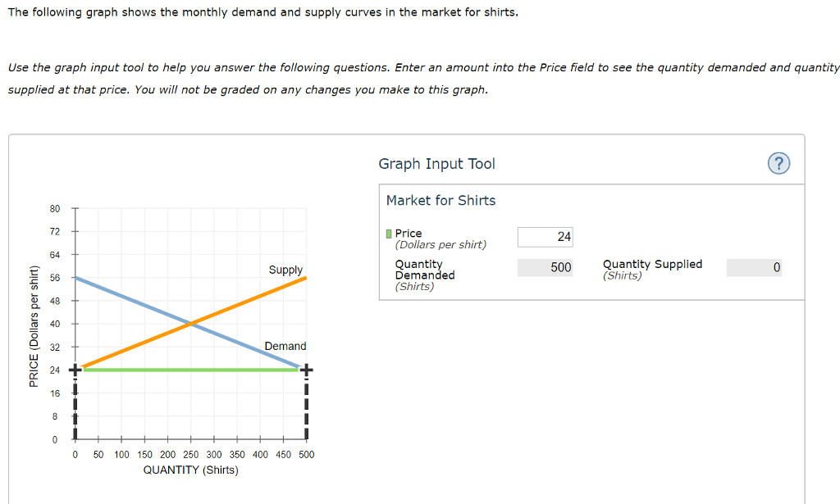Select the left plus handle on the price line

tap(75, 370)
